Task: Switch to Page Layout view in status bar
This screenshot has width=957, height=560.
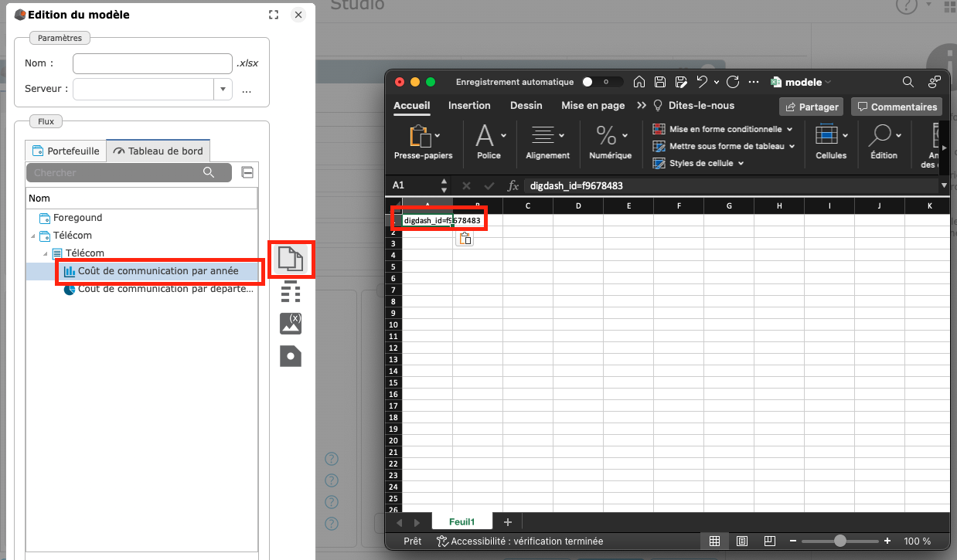Action: 742,541
